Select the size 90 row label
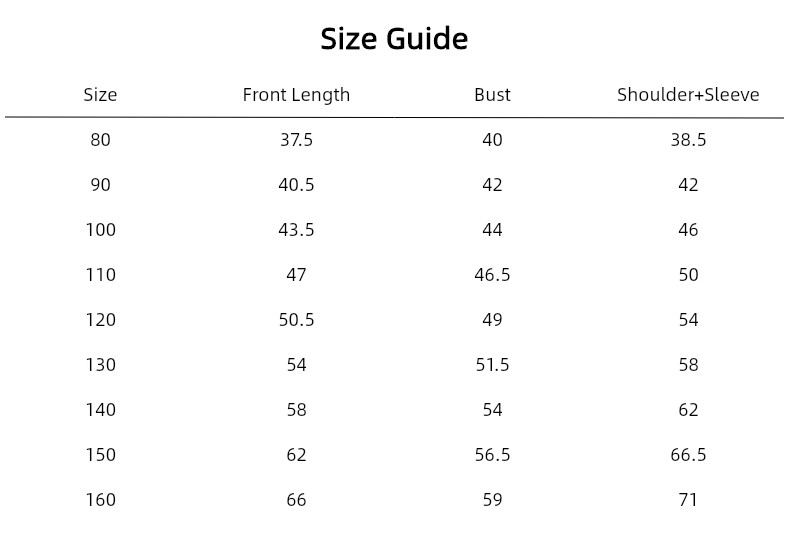Screen dimensions: 789x535 pos(100,185)
